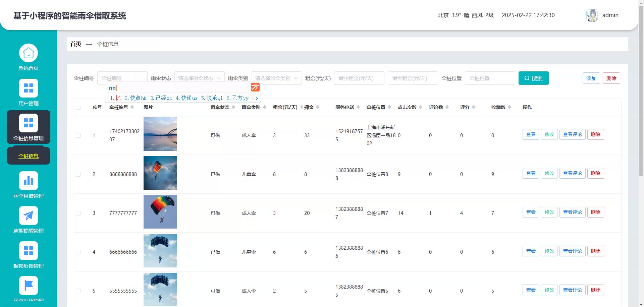Click the 逾期提醒管理 paper plane icon
Image resolution: width=644 pixels, height=307 pixels.
[29, 216]
